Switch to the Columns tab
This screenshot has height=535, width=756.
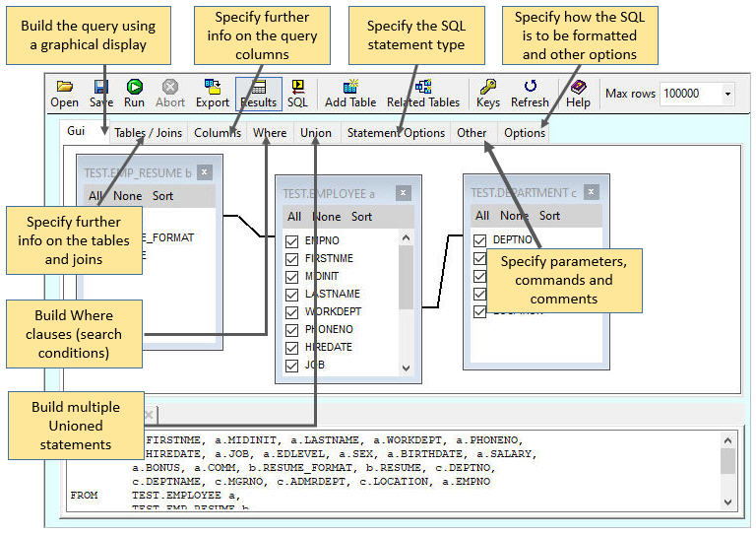click(217, 133)
